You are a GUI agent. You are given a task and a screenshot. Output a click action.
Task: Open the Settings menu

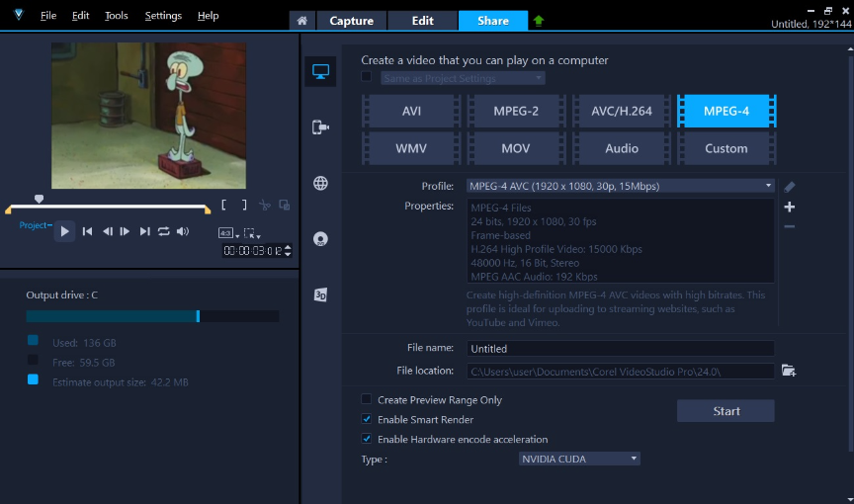pyautogui.click(x=163, y=15)
